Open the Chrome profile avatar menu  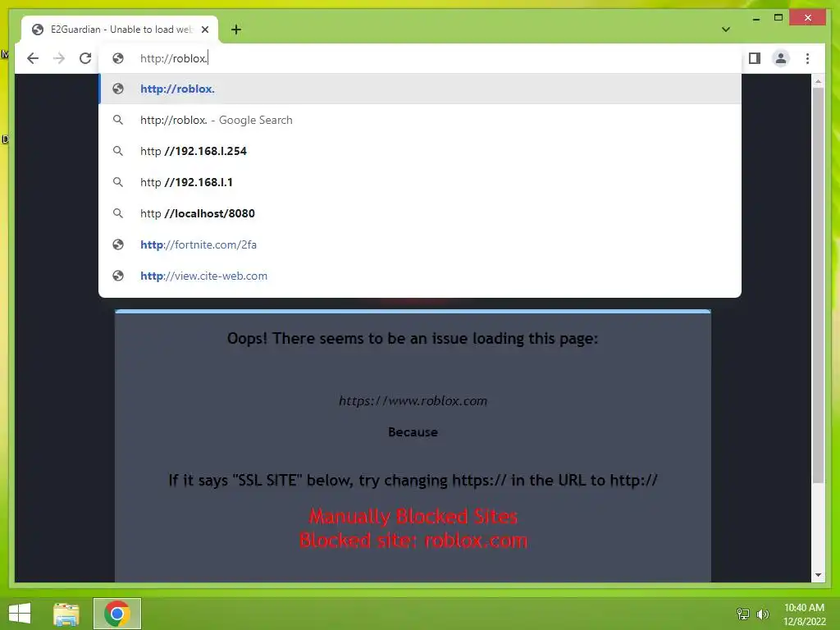(x=781, y=58)
